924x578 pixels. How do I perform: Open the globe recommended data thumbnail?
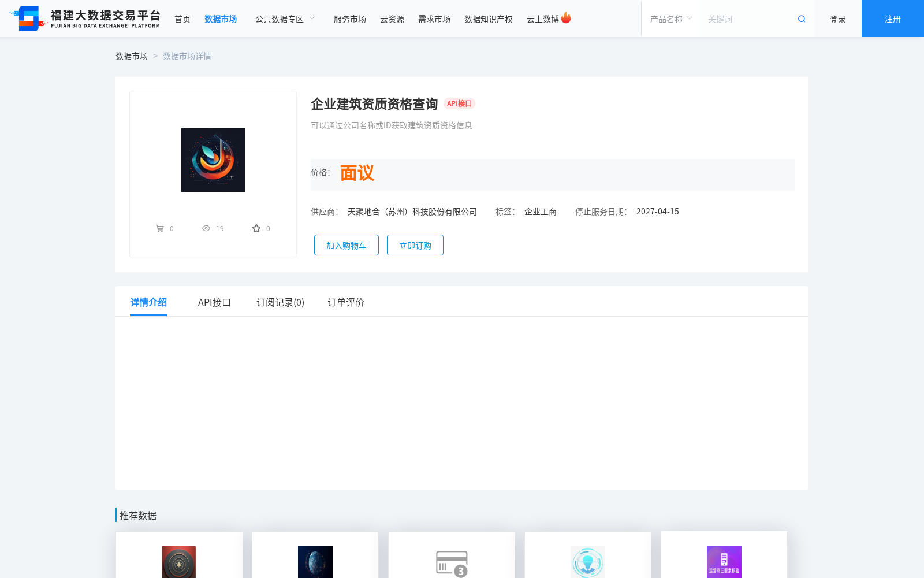315,562
